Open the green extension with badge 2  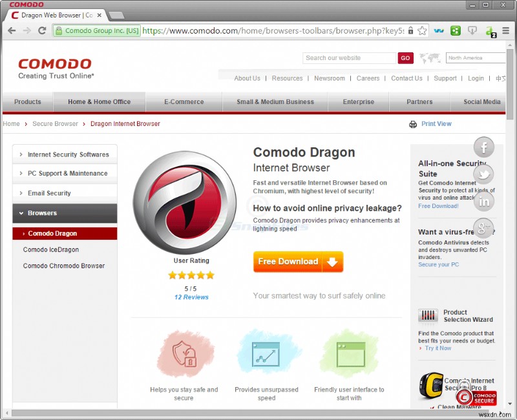pyautogui.click(x=491, y=32)
